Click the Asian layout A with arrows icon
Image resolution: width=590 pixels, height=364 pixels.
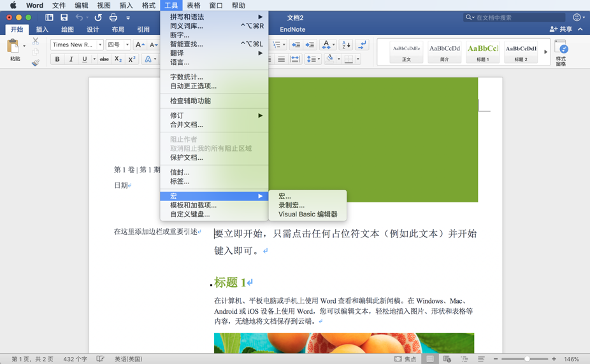coord(326,45)
